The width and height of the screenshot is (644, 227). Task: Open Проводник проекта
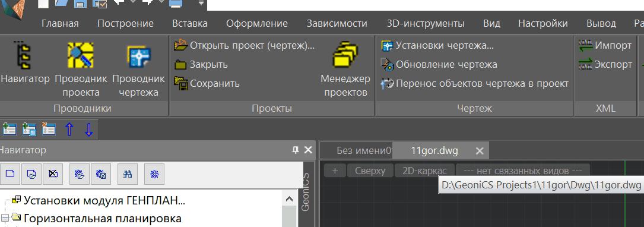pos(81,69)
